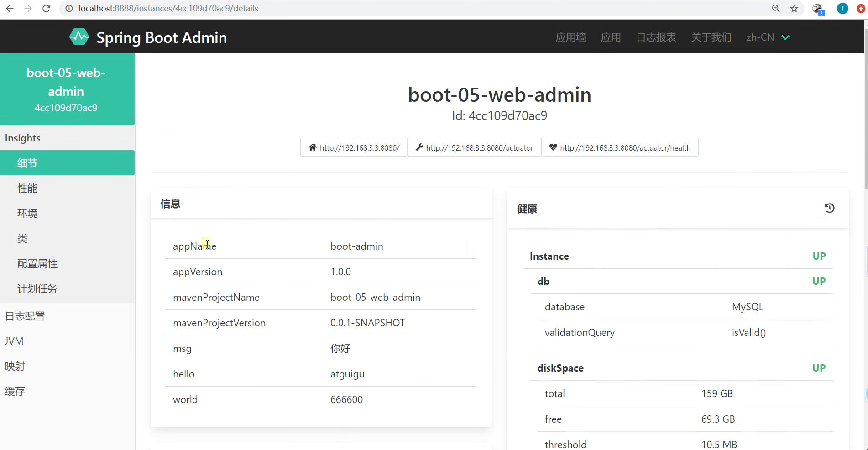Reload the page with the refresh icon
The image size is (868, 450).
pyautogui.click(x=46, y=8)
